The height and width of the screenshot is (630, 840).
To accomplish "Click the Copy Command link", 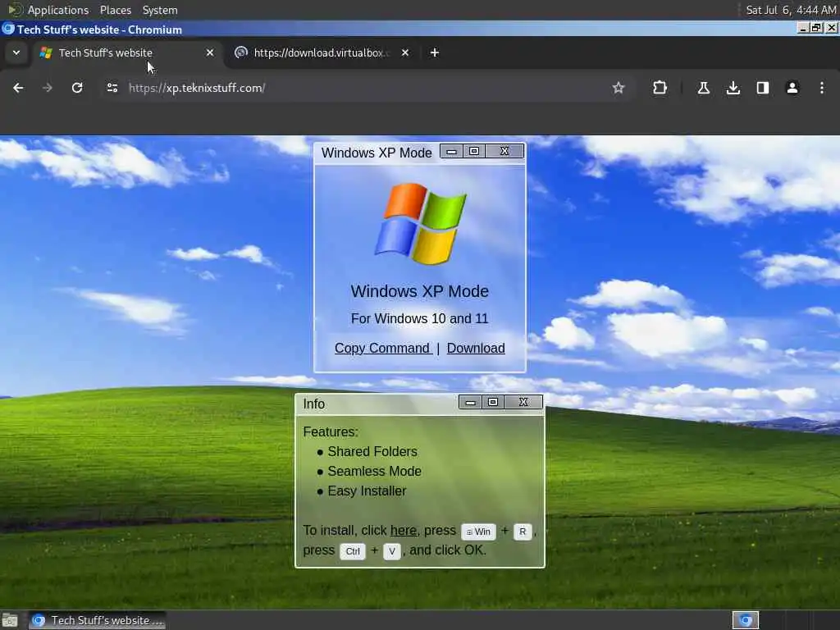I will (x=382, y=348).
